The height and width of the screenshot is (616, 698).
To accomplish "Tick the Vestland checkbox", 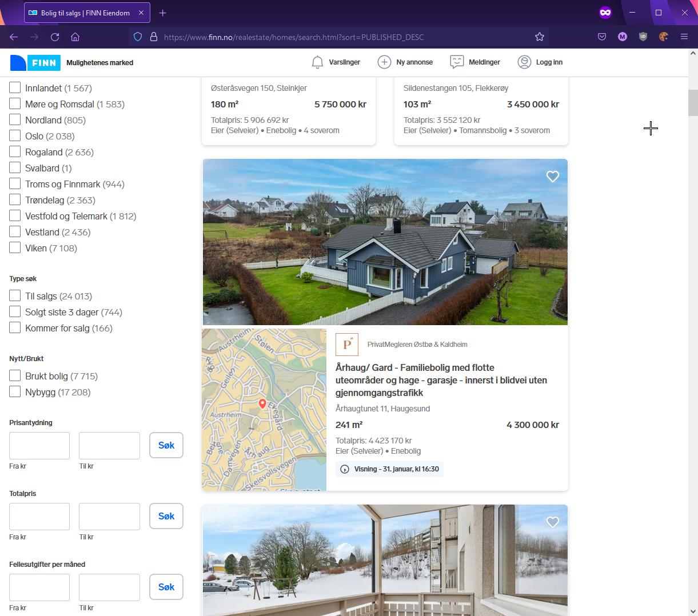I will (x=15, y=232).
